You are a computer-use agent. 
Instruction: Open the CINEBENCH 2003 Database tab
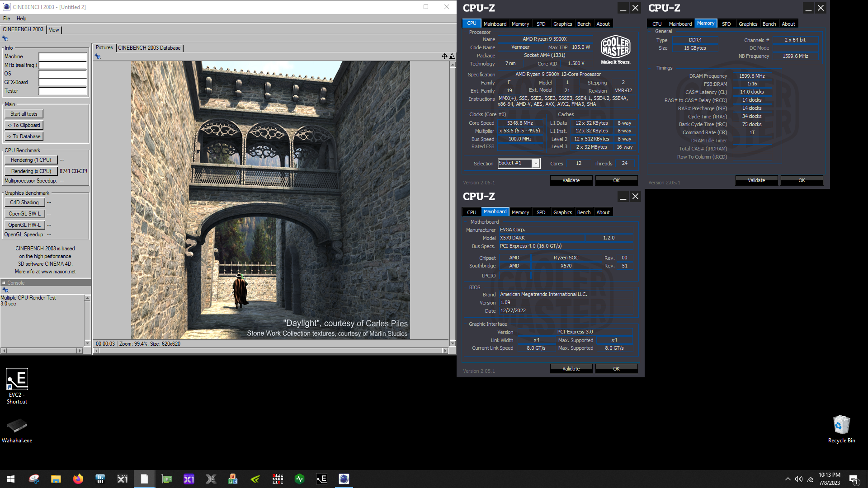click(149, 48)
